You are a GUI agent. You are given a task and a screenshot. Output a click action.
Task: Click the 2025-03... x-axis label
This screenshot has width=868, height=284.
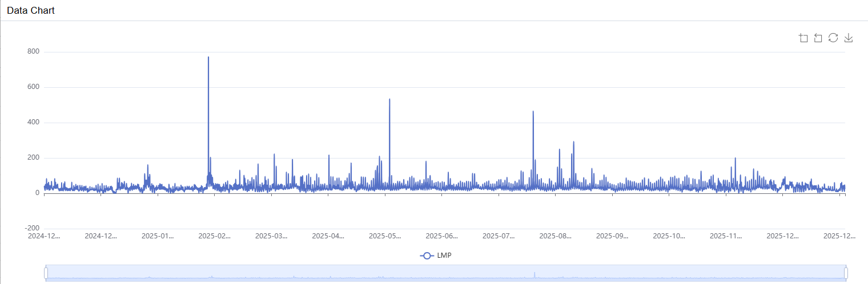coord(271,236)
